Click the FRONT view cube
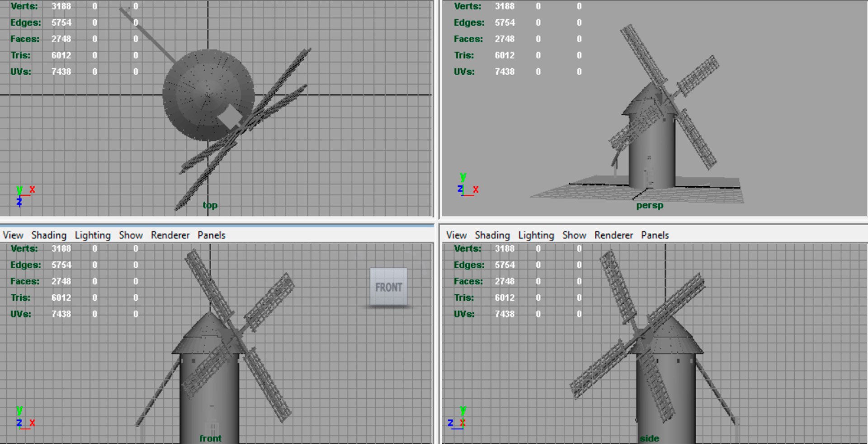The height and width of the screenshot is (444, 868). (x=389, y=287)
